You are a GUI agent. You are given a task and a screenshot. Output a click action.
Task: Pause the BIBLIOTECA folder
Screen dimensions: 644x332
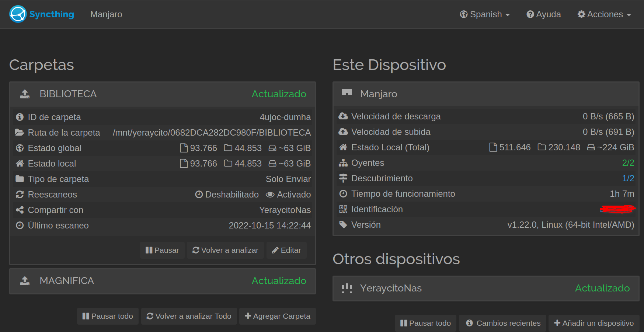coord(162,250)
